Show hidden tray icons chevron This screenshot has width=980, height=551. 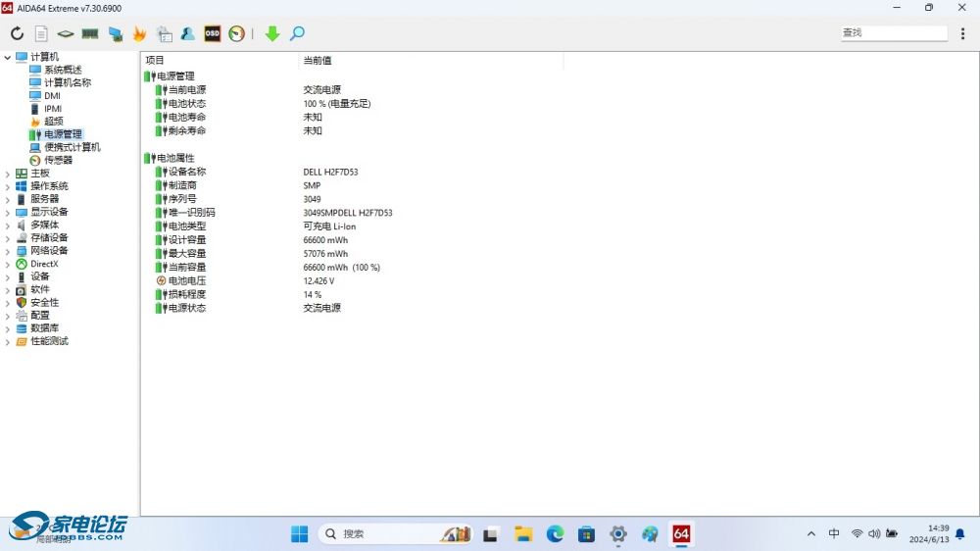[x=811, y=534]
